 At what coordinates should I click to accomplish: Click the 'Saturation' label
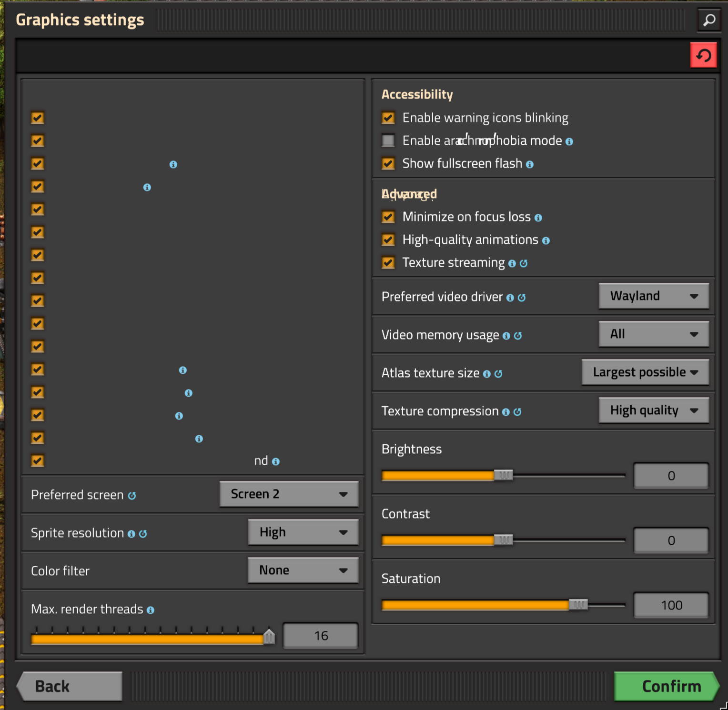click(411, 579)
